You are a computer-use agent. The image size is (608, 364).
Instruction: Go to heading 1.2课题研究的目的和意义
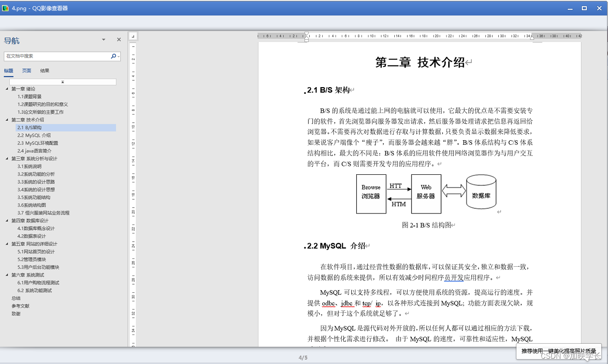coord(43,104)
